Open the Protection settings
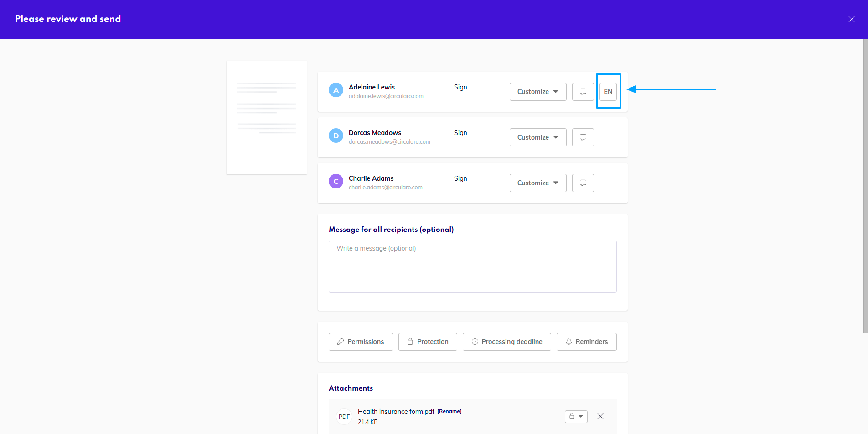The image size is (868, 434). click(428, 342)
